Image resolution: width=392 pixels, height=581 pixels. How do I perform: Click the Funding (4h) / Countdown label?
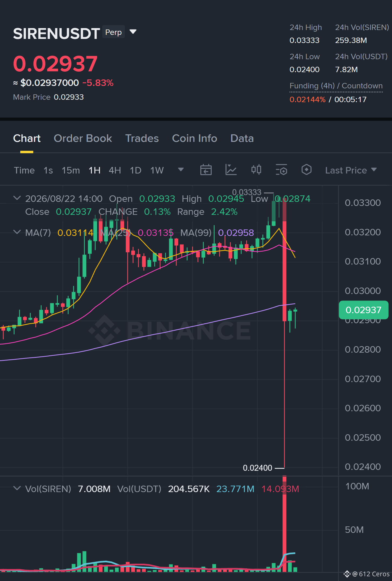coord(336,86)
